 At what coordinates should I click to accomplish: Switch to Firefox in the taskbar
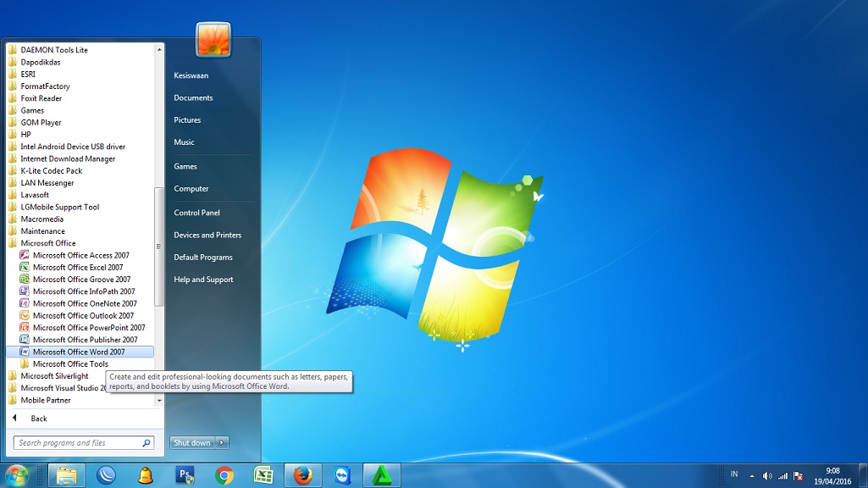point(303,476)
